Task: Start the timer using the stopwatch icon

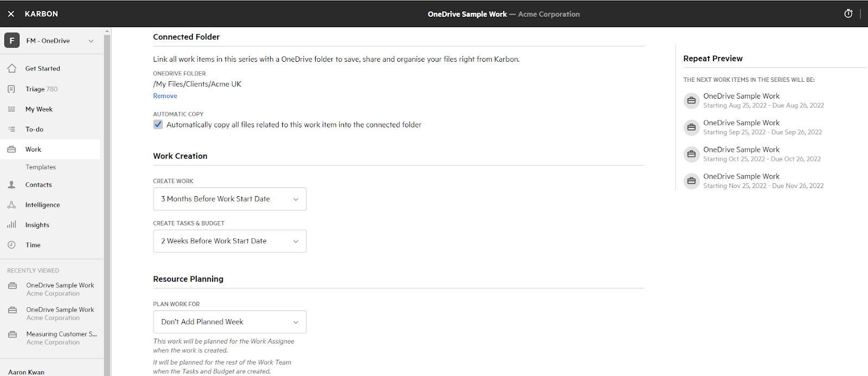Action: 848,14
